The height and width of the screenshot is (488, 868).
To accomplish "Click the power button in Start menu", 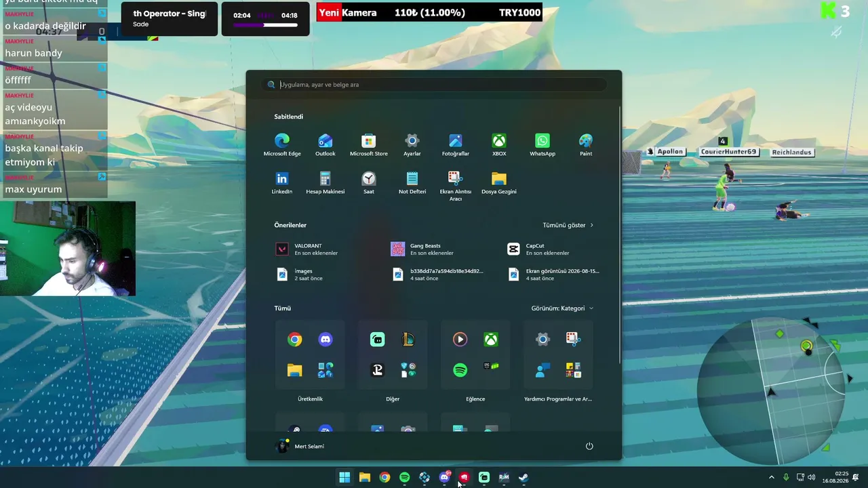I will pos(589,446).
